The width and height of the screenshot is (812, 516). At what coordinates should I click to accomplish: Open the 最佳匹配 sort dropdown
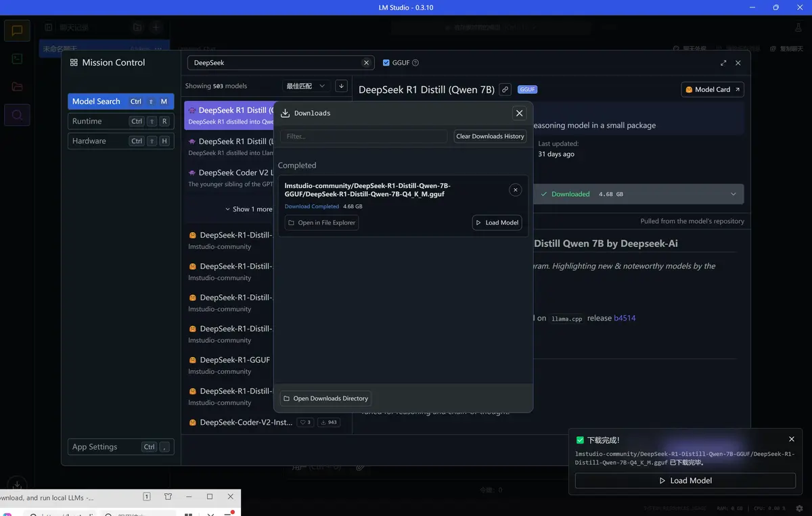[x=306, y=86]
